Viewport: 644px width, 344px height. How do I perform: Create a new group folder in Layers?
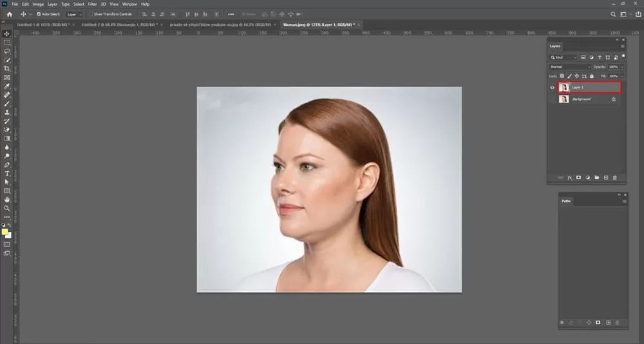tap(597, 178)
